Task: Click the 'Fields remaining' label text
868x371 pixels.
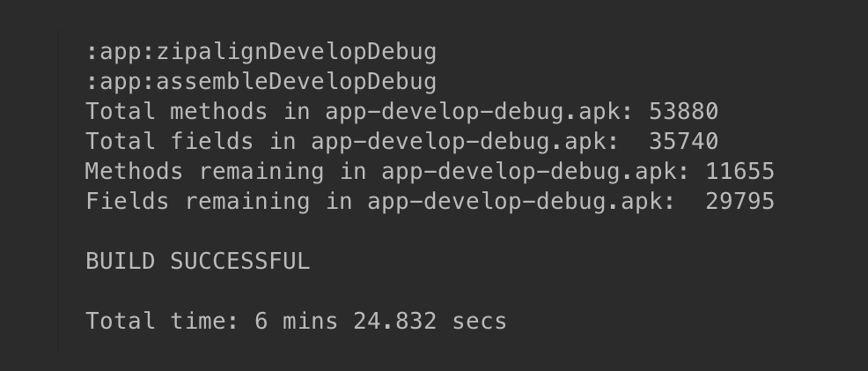Action: pos(197,202)
